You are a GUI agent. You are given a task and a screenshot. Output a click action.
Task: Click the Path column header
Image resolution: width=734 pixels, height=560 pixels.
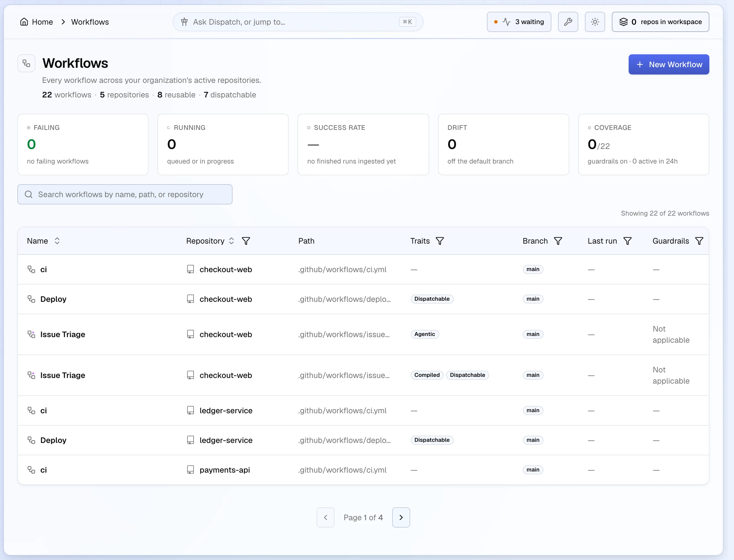(306, 241)
